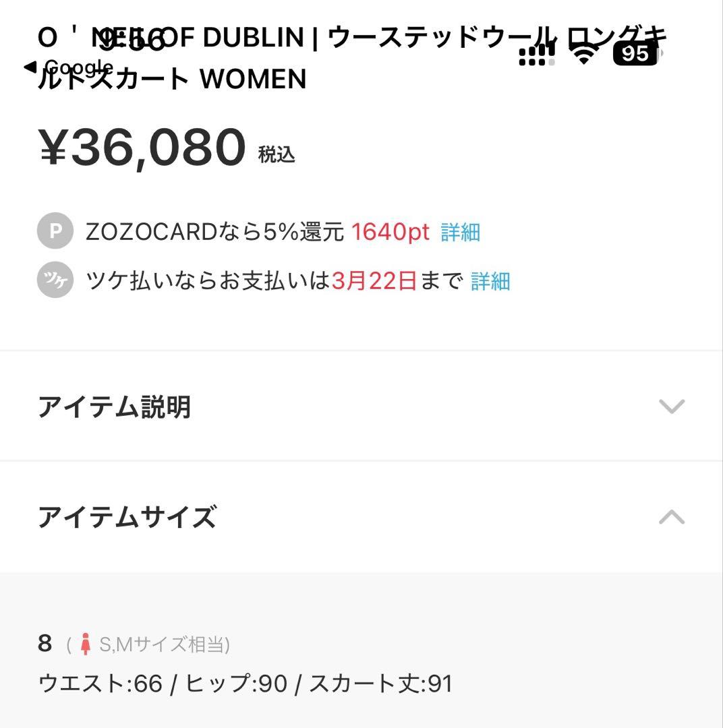Click the ツケ払い circle icon
This screenshot has height=728, width=723.
(55, 280)
